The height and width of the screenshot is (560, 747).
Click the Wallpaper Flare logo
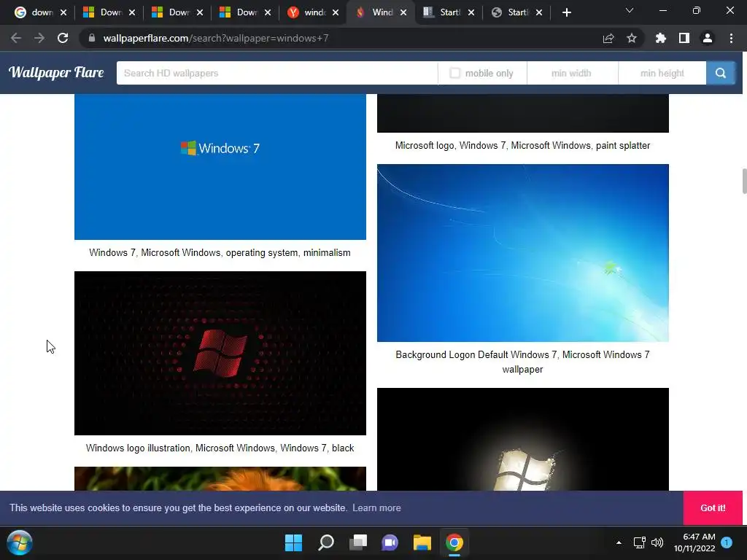pyautogui.click(x=56, y=72)
